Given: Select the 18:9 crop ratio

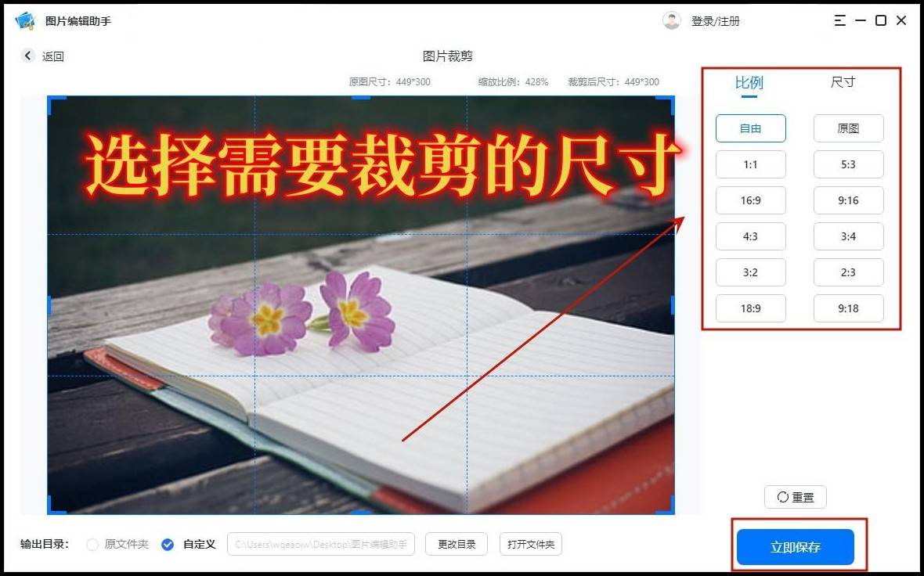Looking at the screenshot, I should tap(750, 308).
